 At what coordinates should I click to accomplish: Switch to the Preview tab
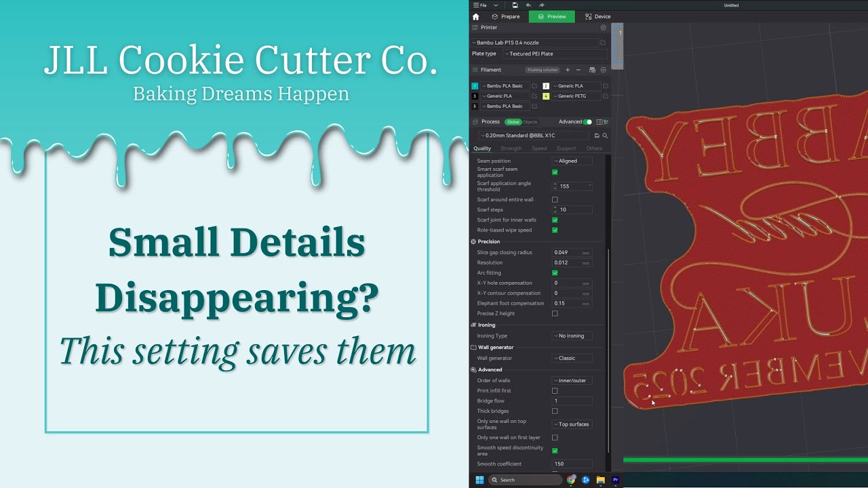(552, 17)
